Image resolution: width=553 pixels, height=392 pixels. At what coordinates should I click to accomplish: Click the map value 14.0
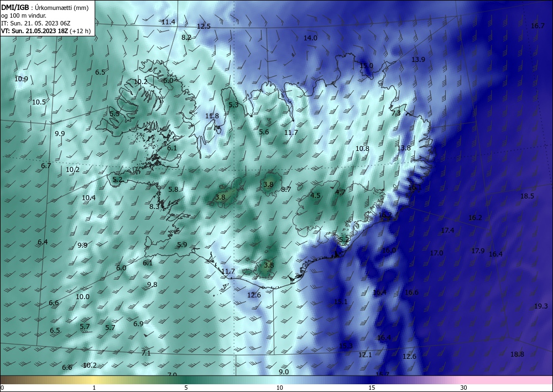point(310,38)
